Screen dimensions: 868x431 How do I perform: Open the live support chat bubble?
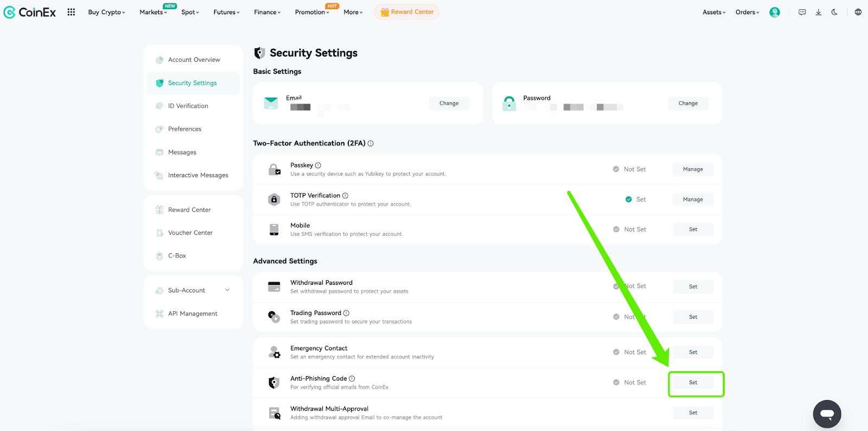pyautogui.click(x=827, y=414)
